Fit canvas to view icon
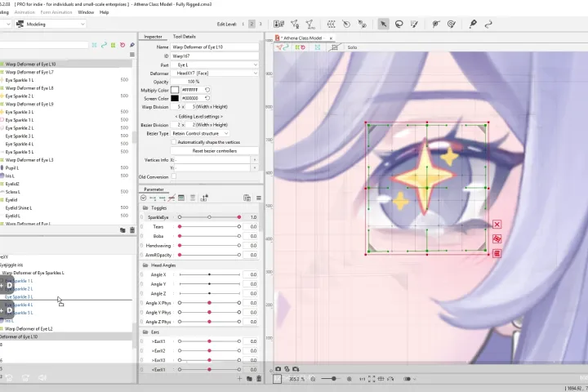Image resolution: width=588 pixels, height=392 pixels. [x=372, y=379]
